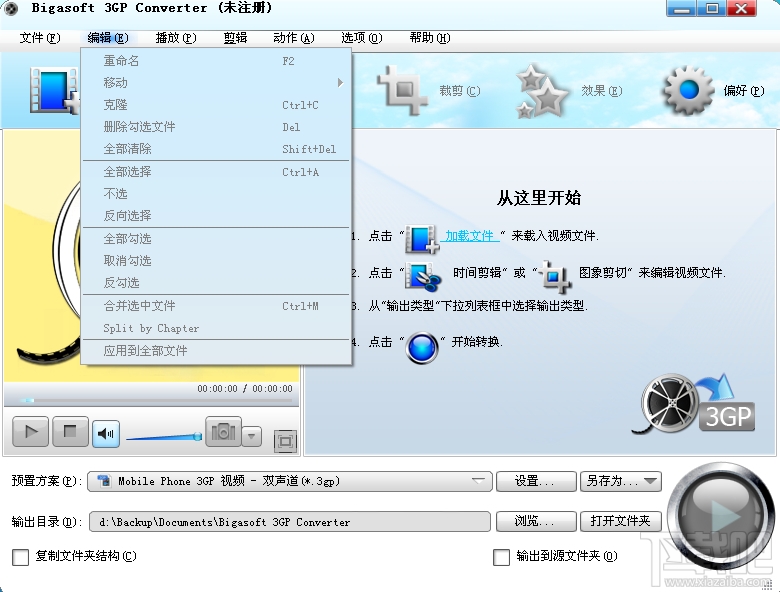Click the 从这里开始 heading
This screenshot has height=592, width=780.
tap(539, 198)
